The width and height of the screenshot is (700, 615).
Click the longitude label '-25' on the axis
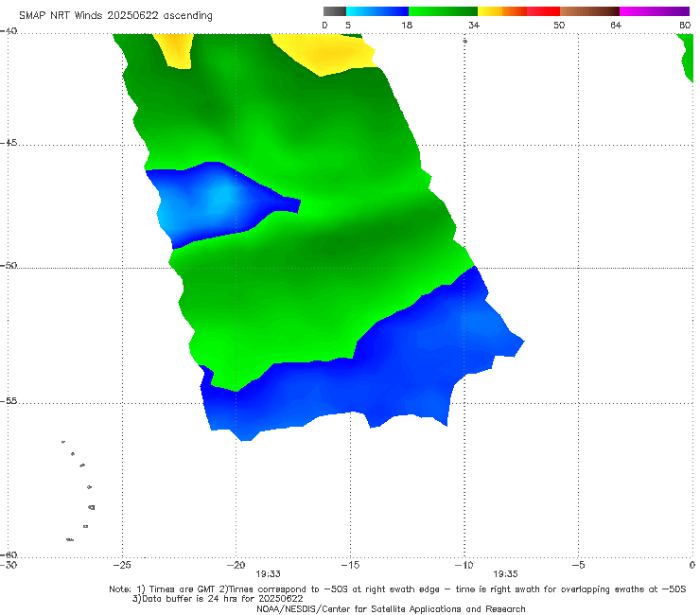point(122,565)
